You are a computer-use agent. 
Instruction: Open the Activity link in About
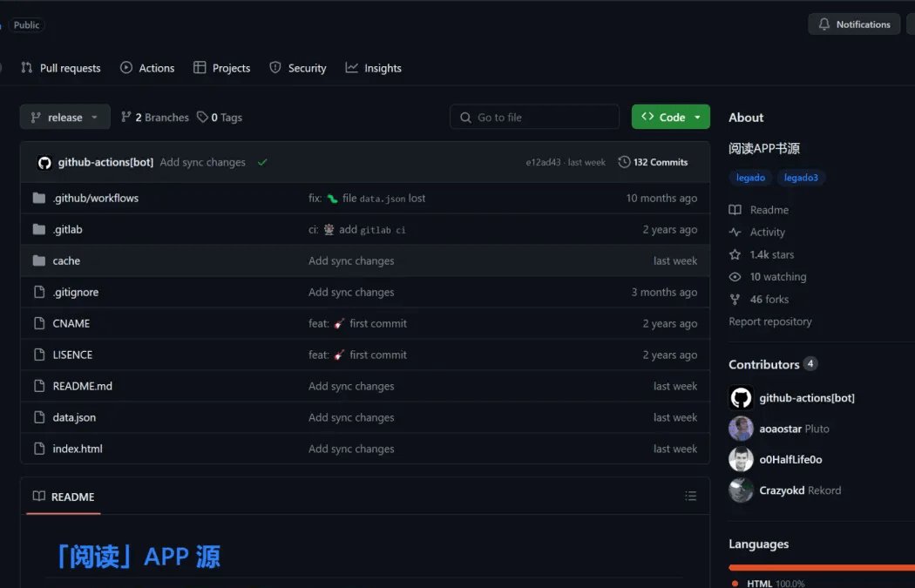coord(757,233)
